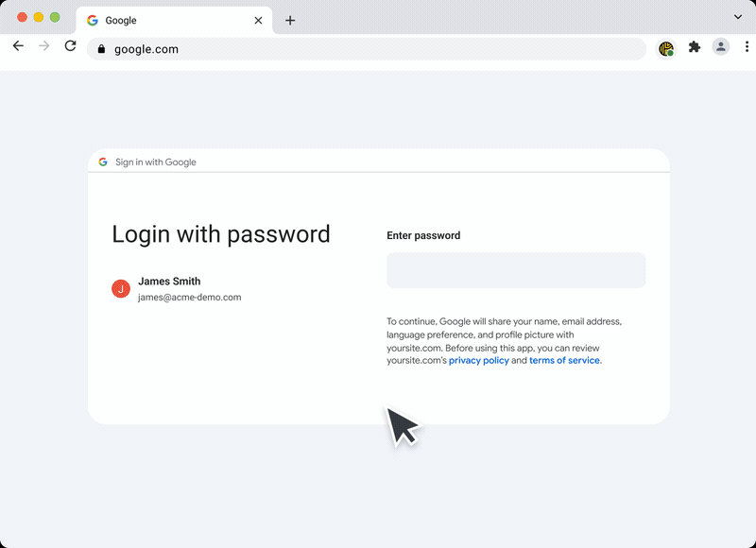
Task: Close the Google tab
Action: [x=258, y=21]
